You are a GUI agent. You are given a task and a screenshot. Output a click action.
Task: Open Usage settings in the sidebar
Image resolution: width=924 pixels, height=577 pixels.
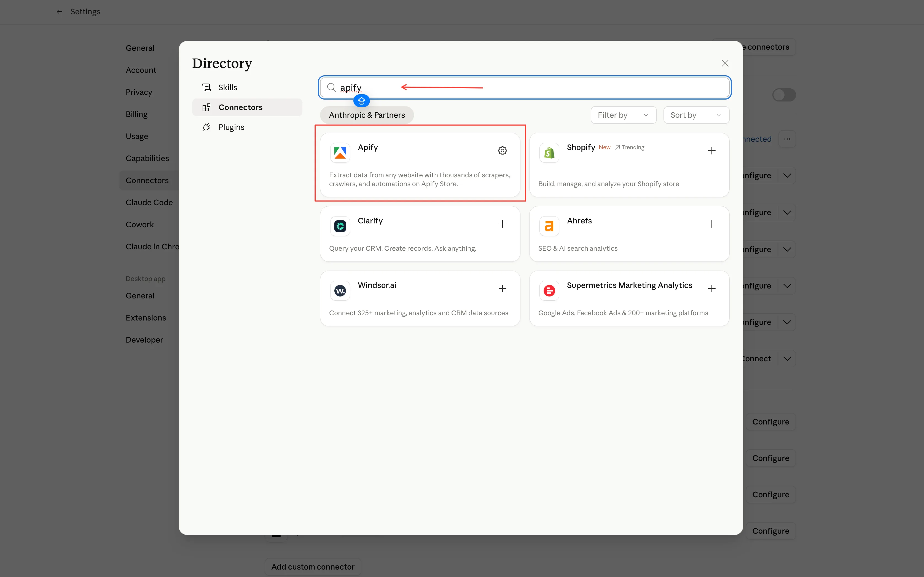tap(137, 136)
